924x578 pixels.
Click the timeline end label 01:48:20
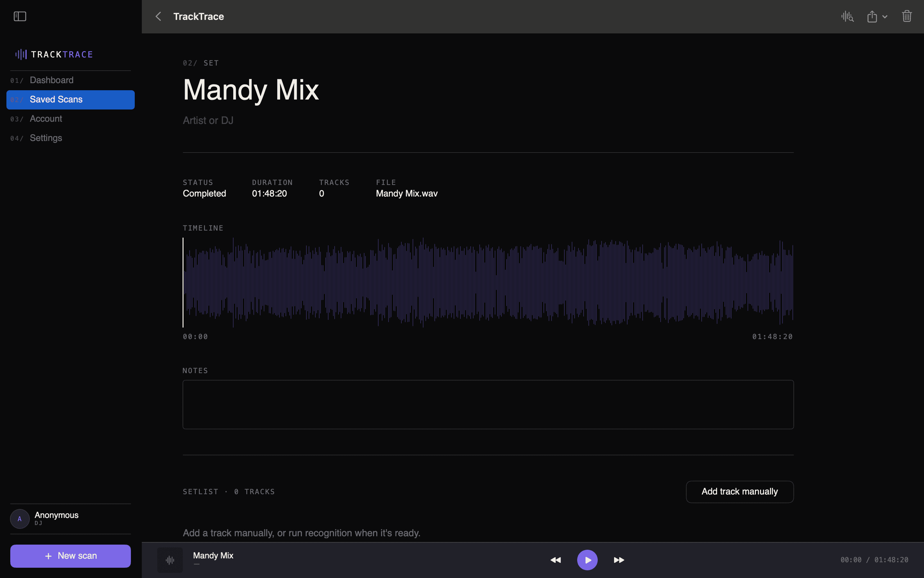[773, 337]
